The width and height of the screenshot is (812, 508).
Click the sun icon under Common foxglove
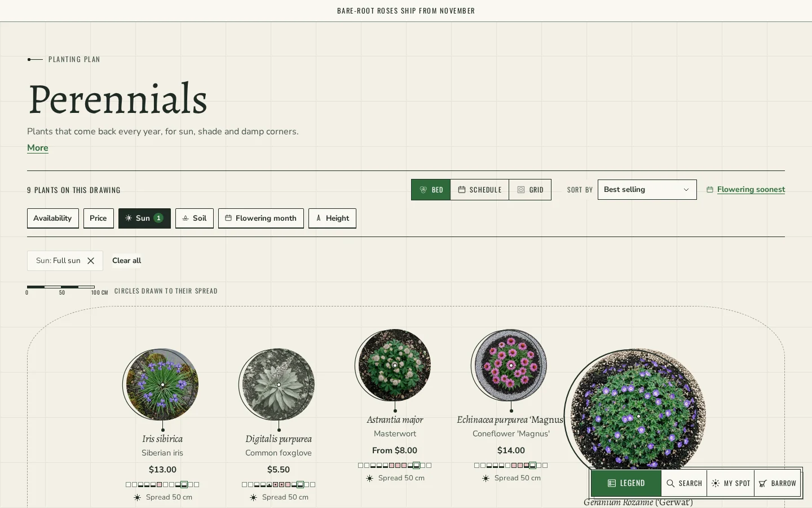[x=253, y=497]
